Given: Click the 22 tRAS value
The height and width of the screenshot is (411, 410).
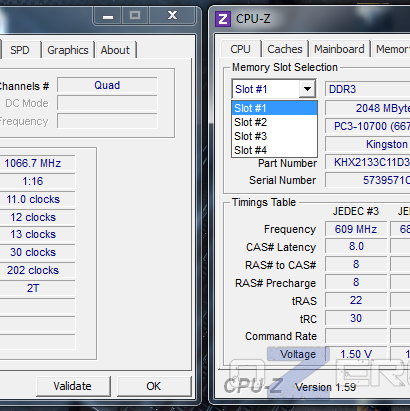Looking at the screenshot, I should point(356,300).
